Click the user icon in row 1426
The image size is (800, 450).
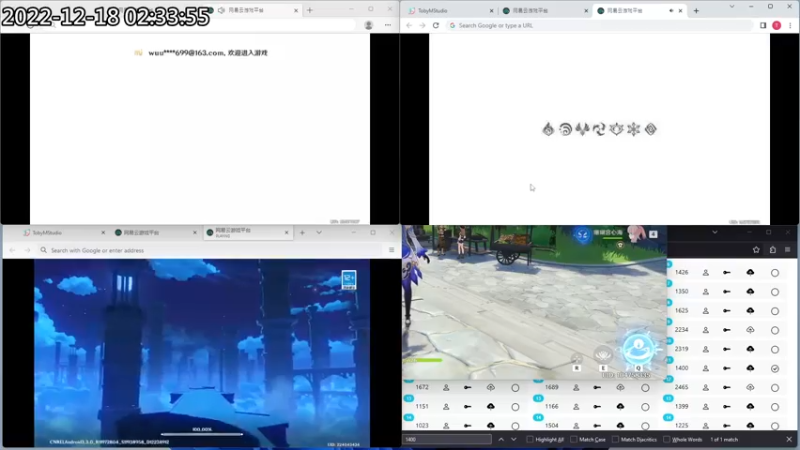706,272
